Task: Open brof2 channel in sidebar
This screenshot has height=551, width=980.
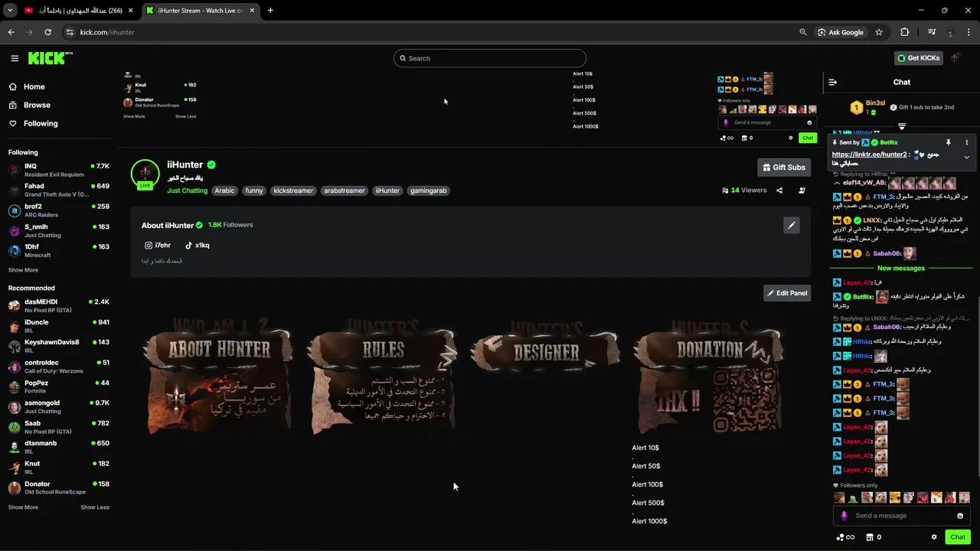Action: point(59,210)
